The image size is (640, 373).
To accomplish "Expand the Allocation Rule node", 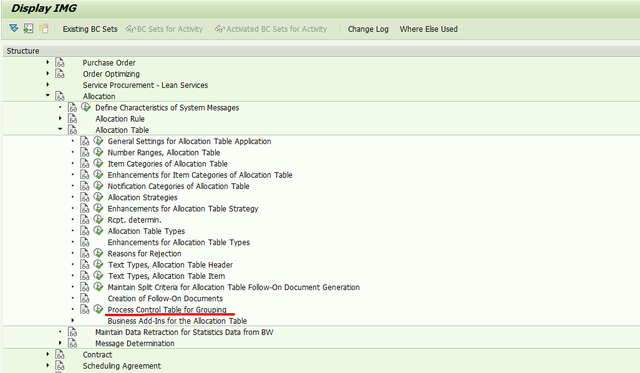I will [x=60, y=118].
